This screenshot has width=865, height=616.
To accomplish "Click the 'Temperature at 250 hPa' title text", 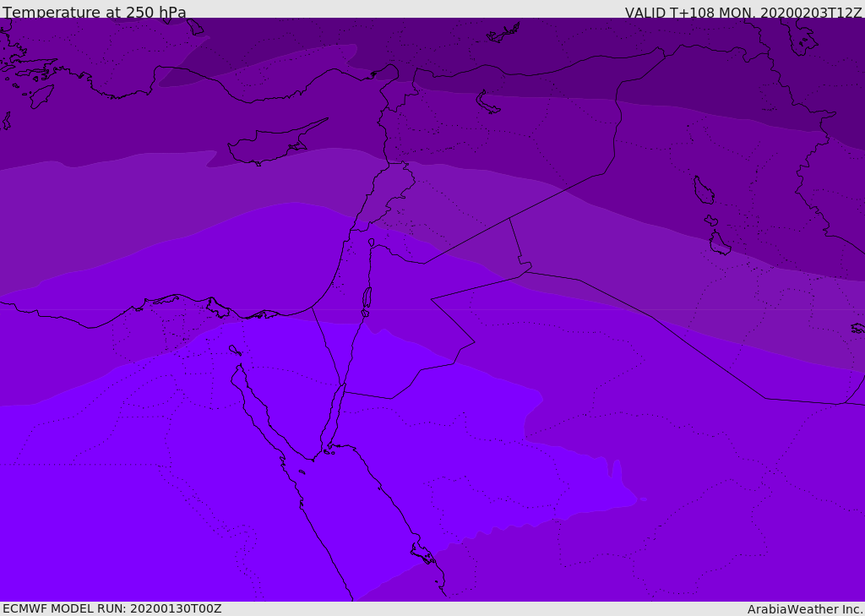I will (x=95, y=12).
